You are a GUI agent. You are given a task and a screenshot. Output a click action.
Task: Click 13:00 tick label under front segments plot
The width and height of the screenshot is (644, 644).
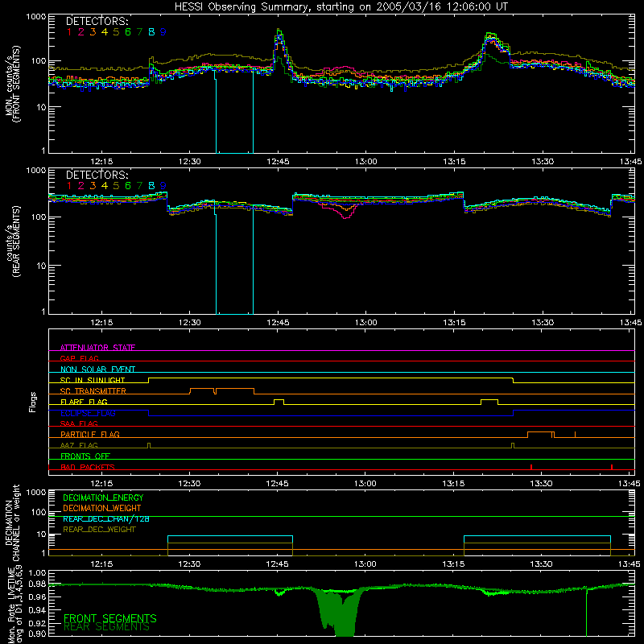(x=366, y=162)
